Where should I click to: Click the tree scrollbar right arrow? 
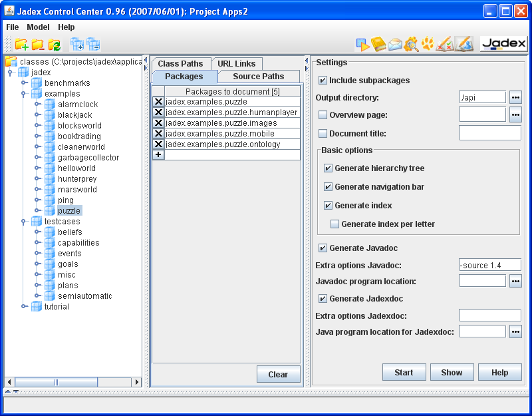[136, 382]
